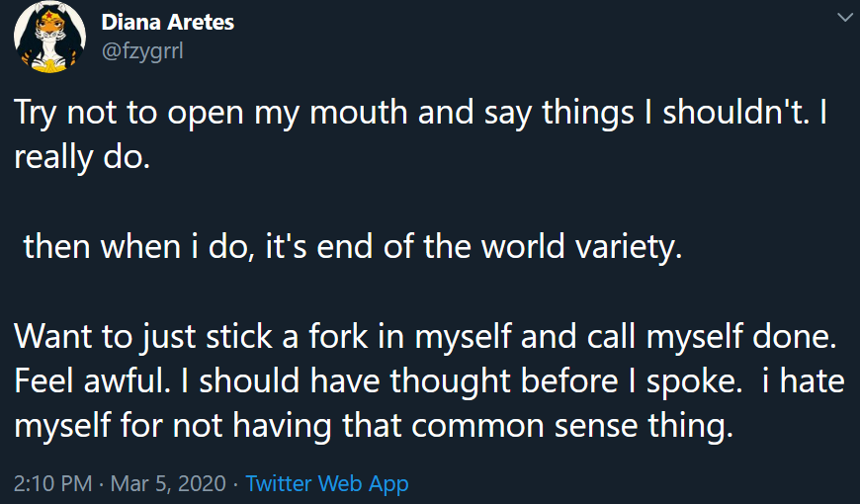
Task: Open the Twitter Web App source link
Action: pyautogui.click(x=327, y=483)
